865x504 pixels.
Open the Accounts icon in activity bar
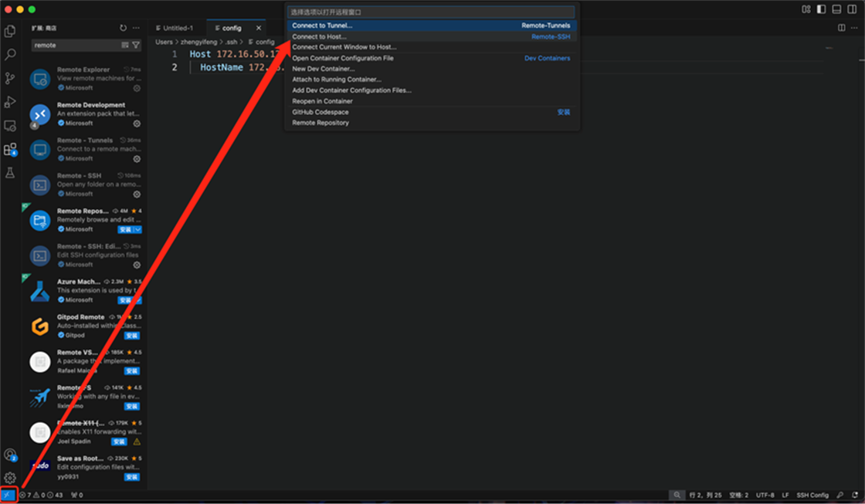click(10, 455)
